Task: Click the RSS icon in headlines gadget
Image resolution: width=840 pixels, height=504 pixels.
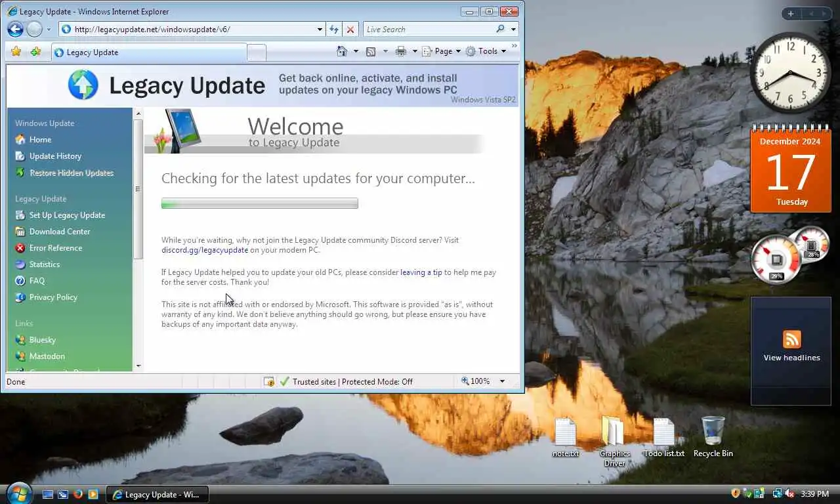Action: pyautogui.click(x=791, y=339)
